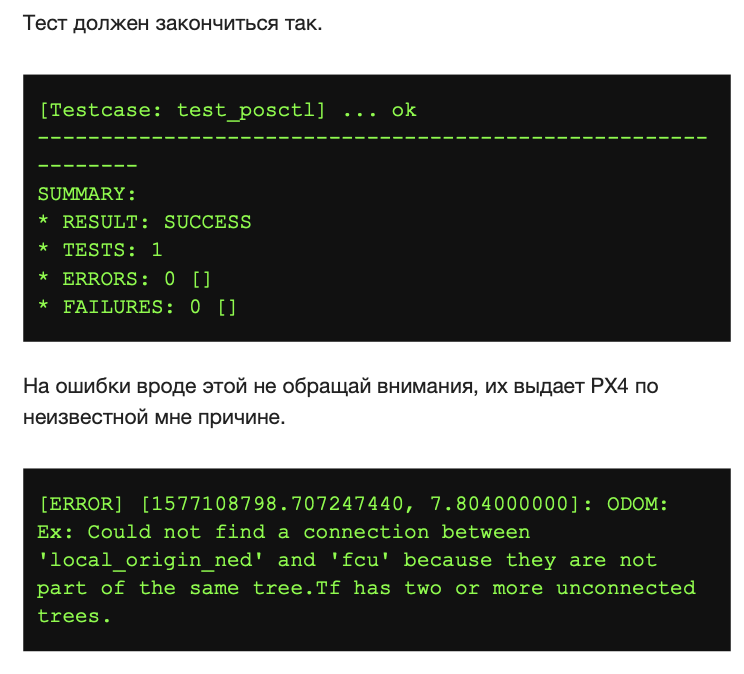Click the short dashed line above SUMMARY

[x=87, y=166]
